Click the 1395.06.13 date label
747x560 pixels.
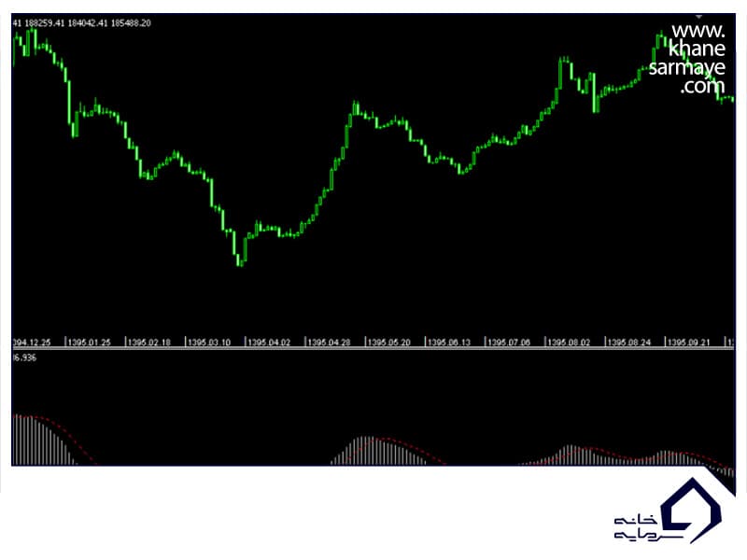click(449, 343)
